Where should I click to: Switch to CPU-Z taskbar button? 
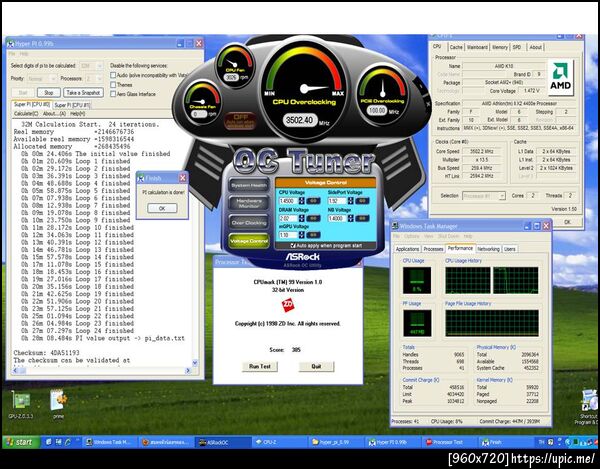279,442
